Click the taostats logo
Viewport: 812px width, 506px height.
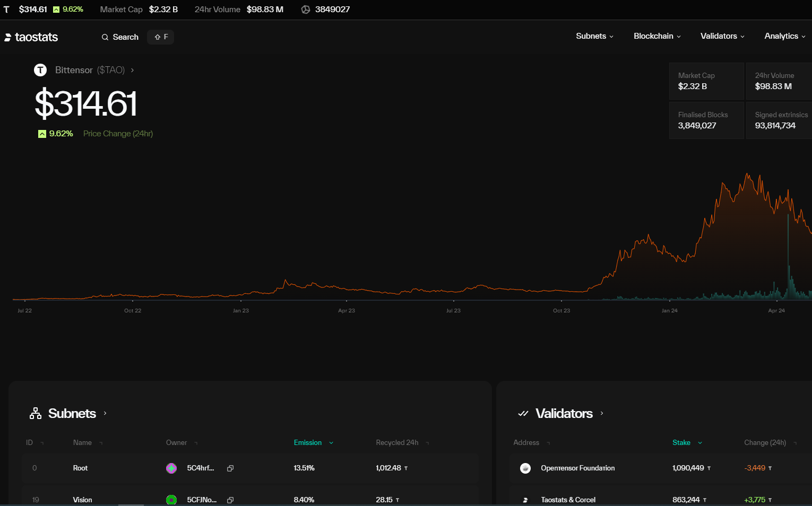point(31,37)
